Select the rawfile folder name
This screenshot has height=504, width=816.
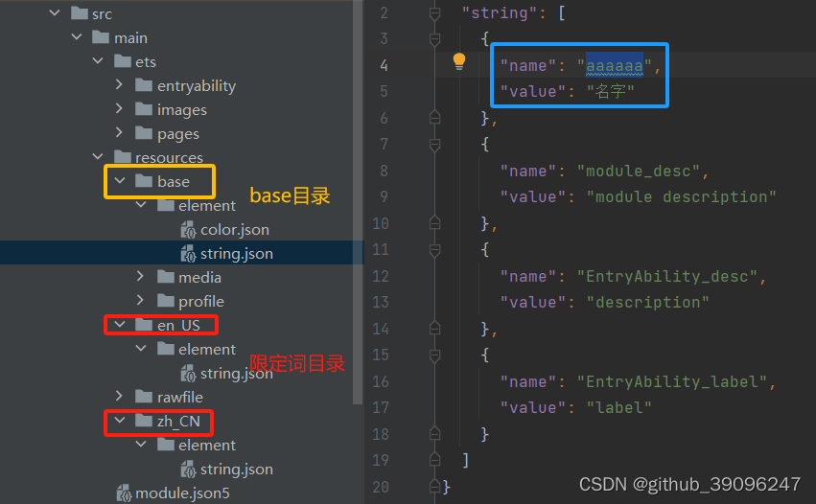pyautogui.click(x=180, y=397)
